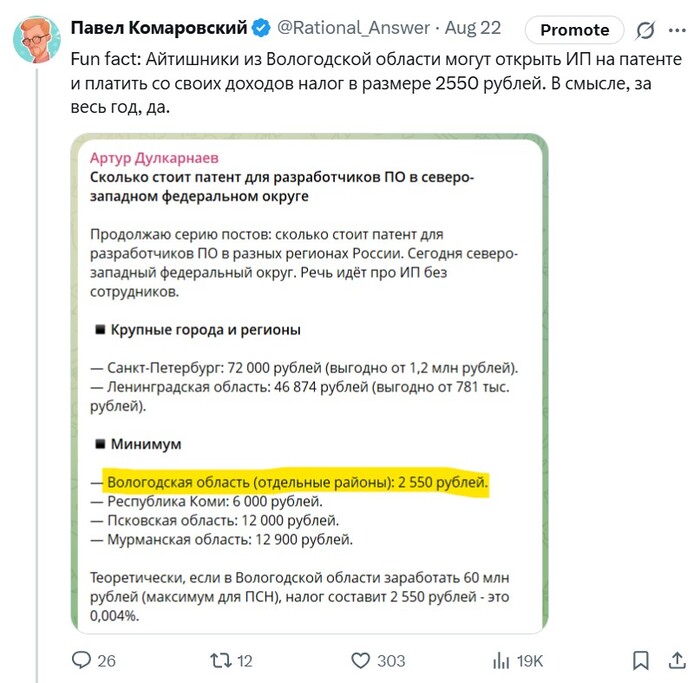Image resolution: width=700 pixels, height=683 pixels.
Task: Click the Grok icon beside Promote
Action: coord(646,30)
